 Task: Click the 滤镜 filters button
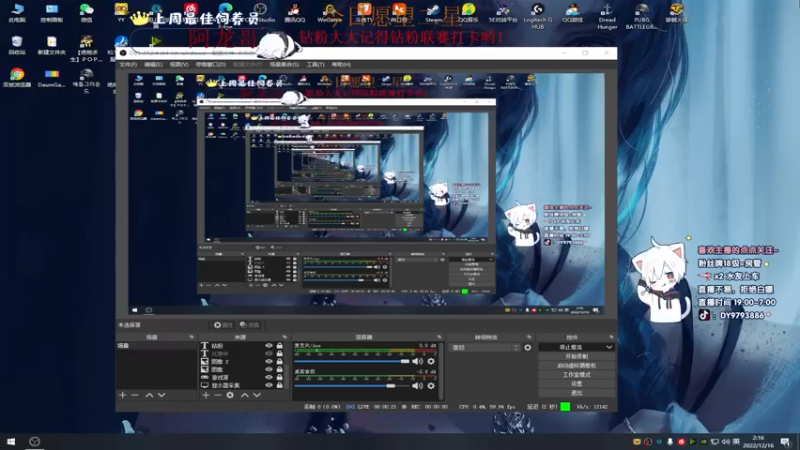coord(249,325)
